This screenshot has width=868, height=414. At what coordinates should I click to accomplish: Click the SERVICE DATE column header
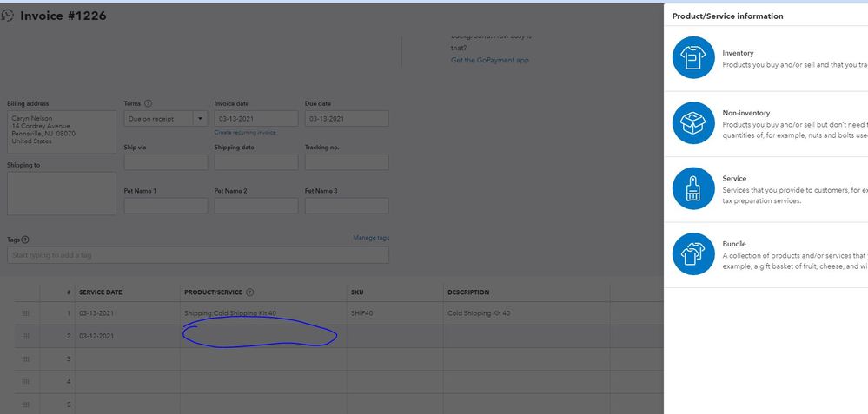100,292
